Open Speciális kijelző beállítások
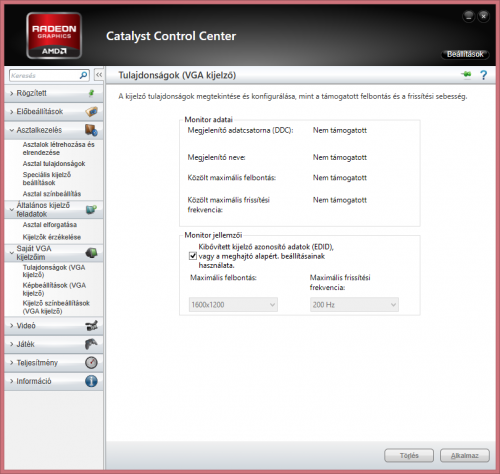 (x=47, y=179)
